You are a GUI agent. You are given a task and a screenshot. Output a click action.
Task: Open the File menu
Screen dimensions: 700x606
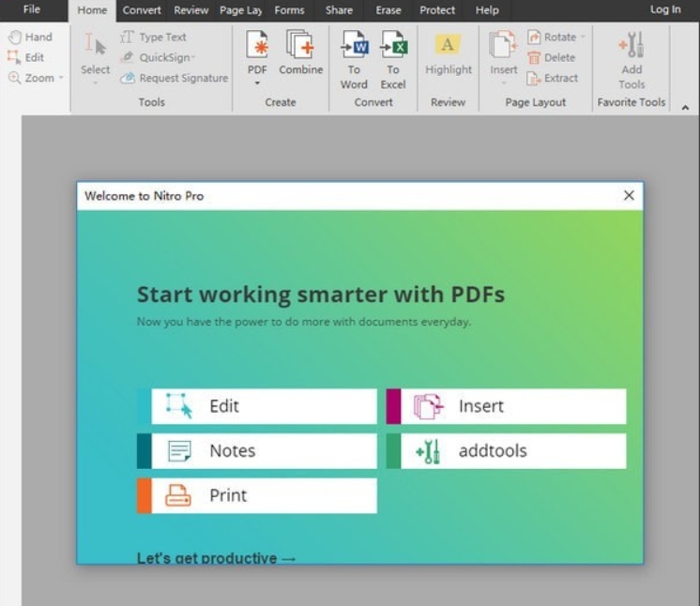click(x=32, y=10)
